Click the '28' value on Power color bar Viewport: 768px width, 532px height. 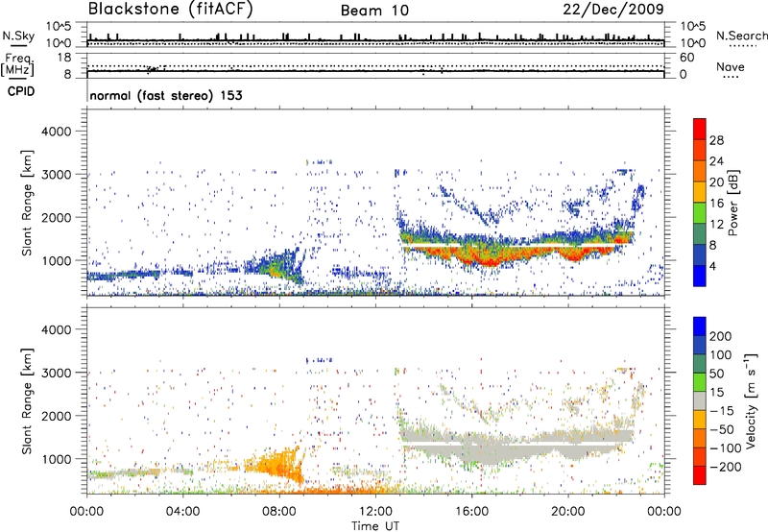(716, 140)
